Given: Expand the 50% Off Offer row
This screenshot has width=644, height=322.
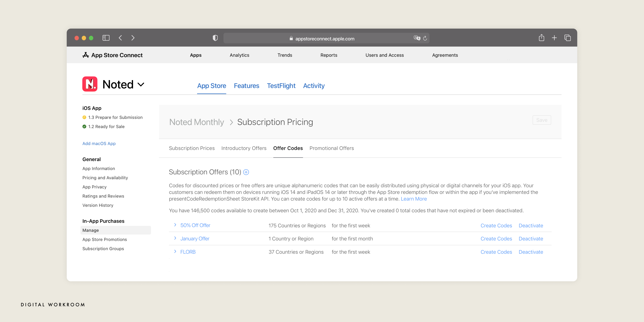Looking at the screenshot, I should tap(175, 225).
